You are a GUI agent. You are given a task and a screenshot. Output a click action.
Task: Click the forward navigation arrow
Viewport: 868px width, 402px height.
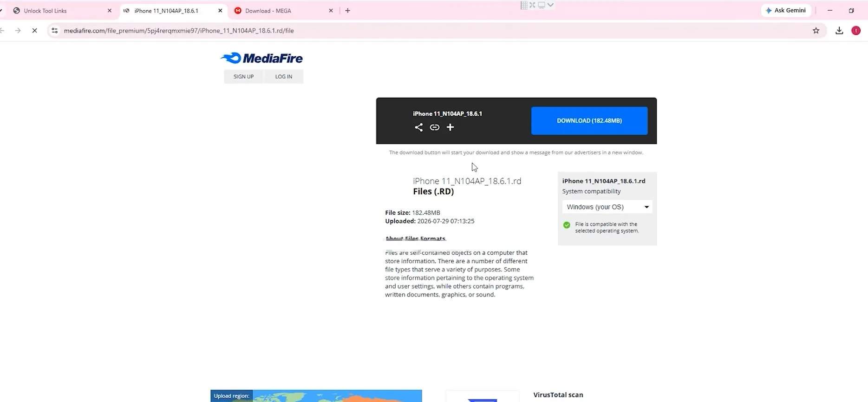click(x=18, y=31)
